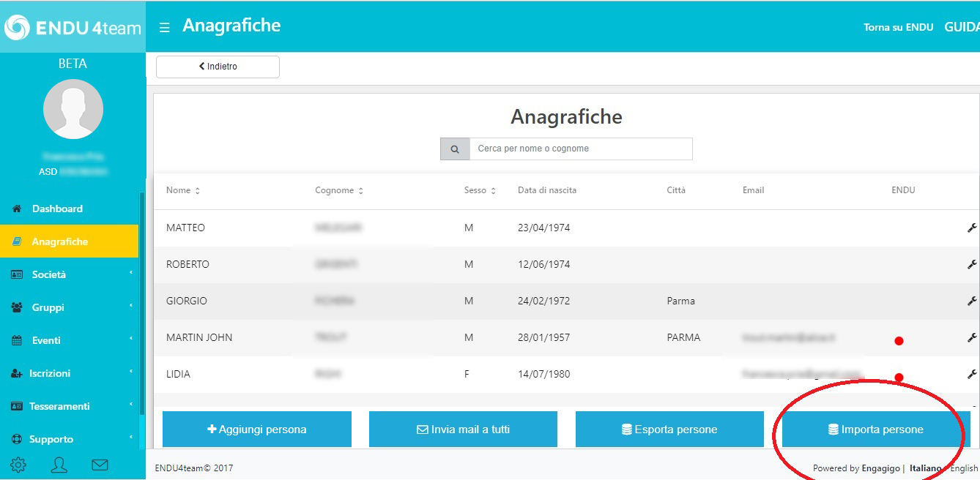980x480 pixels.
Task: Click Invia mail a tutti button
Action: [463, 430]
